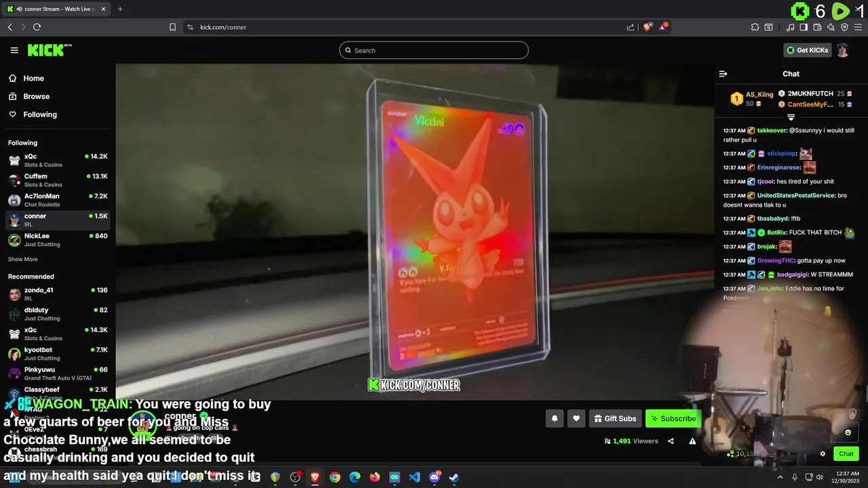Image resolution: width=868 pixels, height=488 pixels.
Task: Open Pinkyuwu recommended channel
Action: click(58, 373)
